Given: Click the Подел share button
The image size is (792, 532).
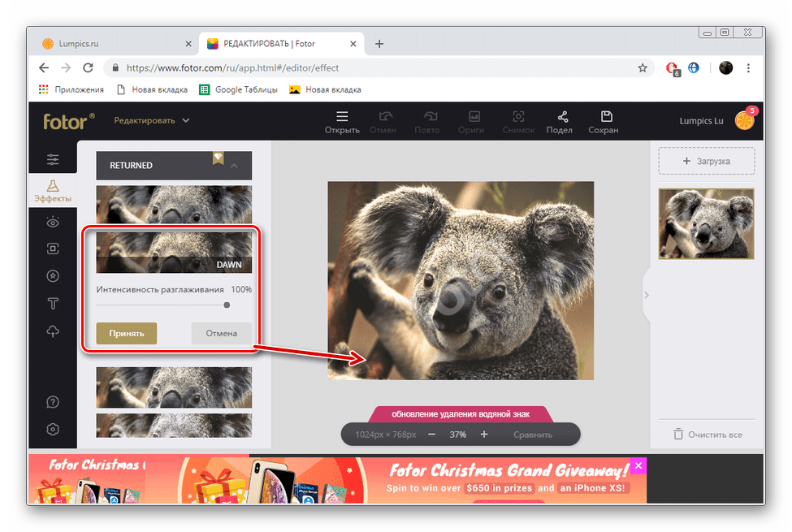Looking at the screenshot, I should tap(559, 123).
